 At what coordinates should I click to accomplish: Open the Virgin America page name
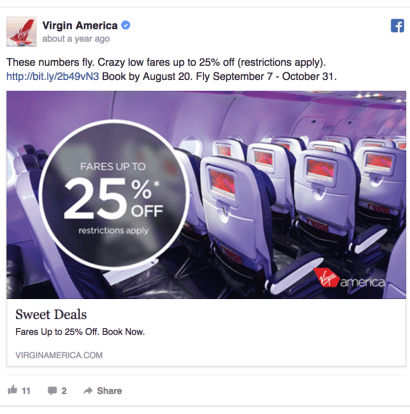tap(80, 25)
